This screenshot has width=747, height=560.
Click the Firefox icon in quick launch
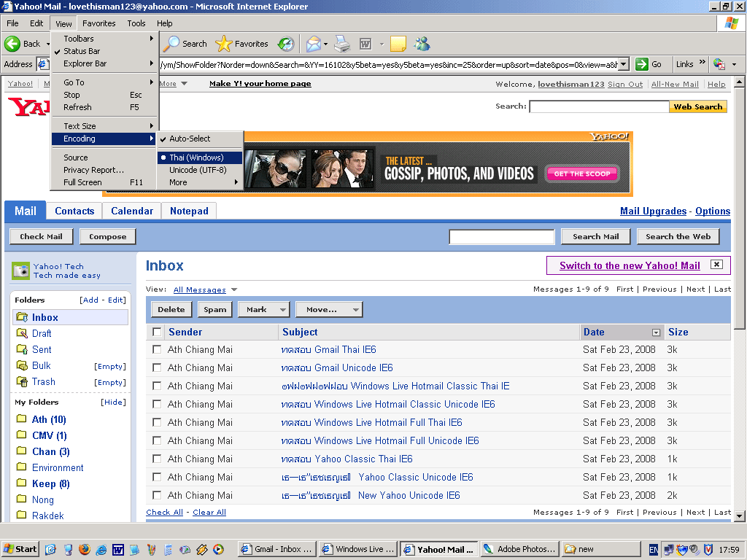click(85, 550)
